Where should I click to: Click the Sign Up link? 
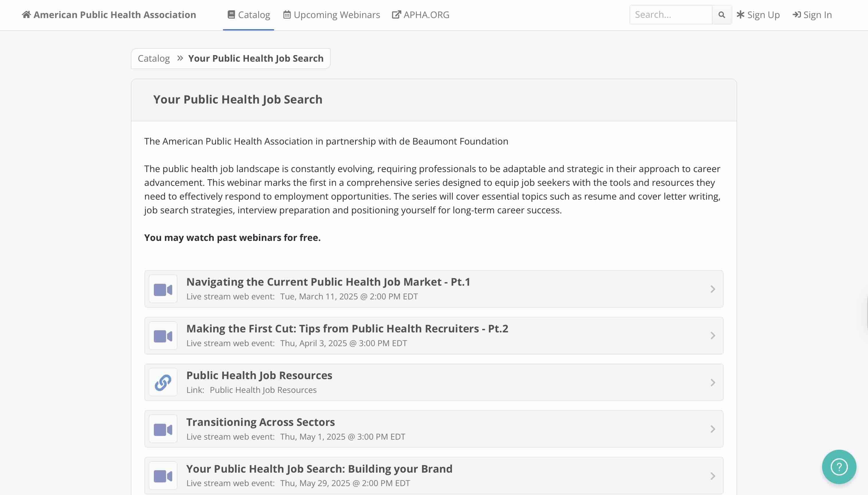[758, 15]
